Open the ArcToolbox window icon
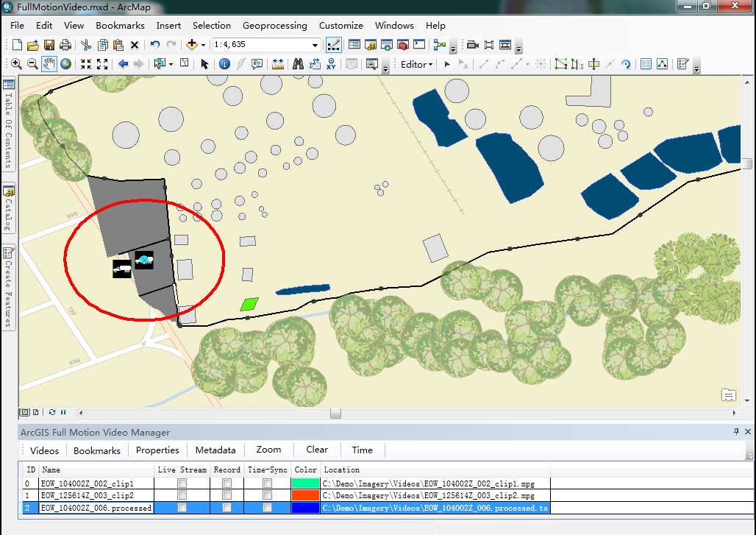The width and height of the screenshot is (756, 535). click(x=402, y=45)
